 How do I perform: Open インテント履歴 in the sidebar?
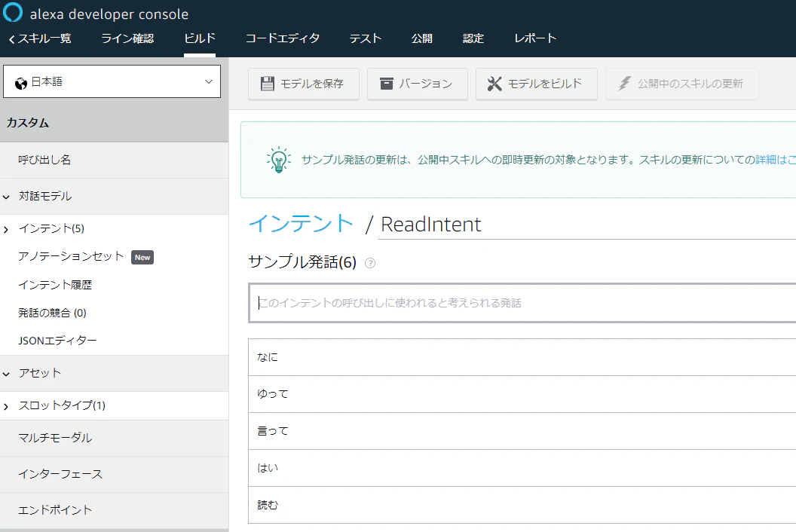pos(55,286)
